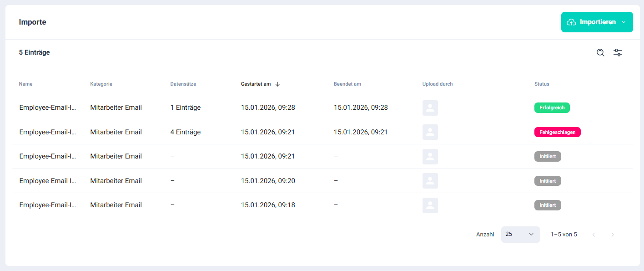Open the import with 1 Einträge
644x271 pixels.
point(47,108)
